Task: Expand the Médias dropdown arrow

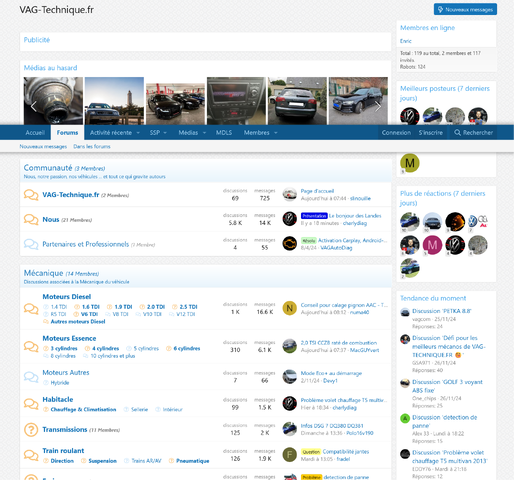Action: [x=204, y=133]
